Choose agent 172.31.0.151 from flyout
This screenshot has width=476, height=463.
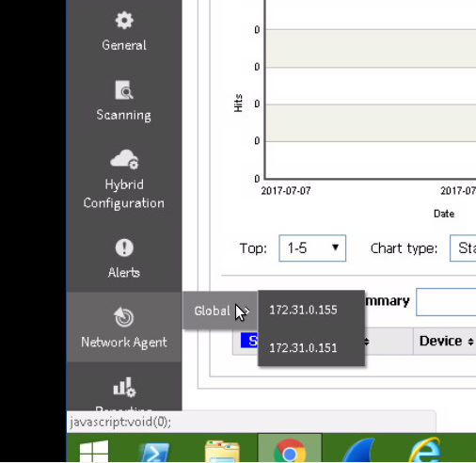tap(303, 348)
